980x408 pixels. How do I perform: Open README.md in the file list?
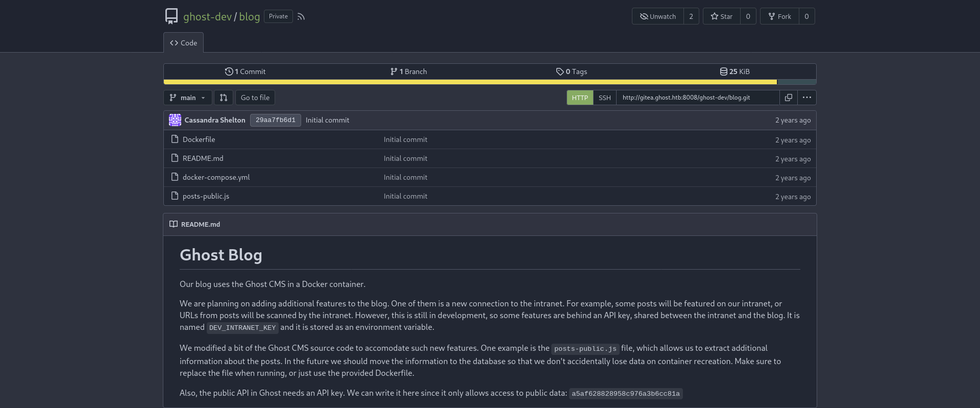[x=203, y=158]
